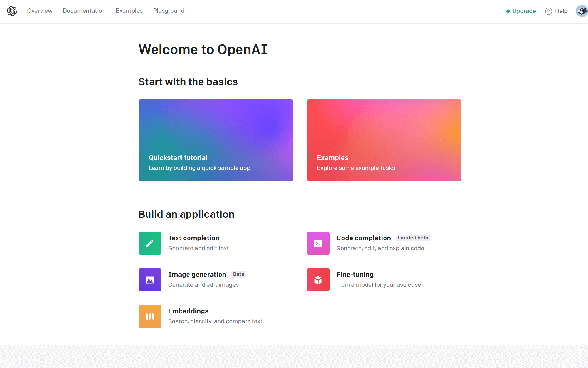588x368 pixels.
Task: Click the Embeddings heading link
Action: coord(188,311)
